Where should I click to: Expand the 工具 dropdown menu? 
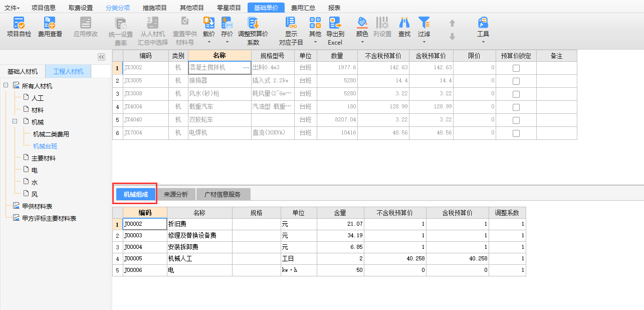pos(483,43)
